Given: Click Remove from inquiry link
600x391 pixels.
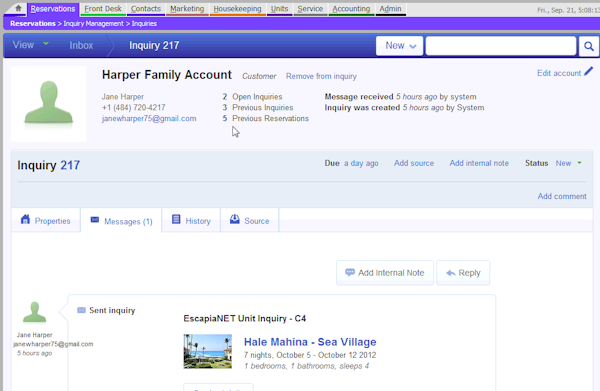Looking at the screenshot, I should tap(321, 76).
